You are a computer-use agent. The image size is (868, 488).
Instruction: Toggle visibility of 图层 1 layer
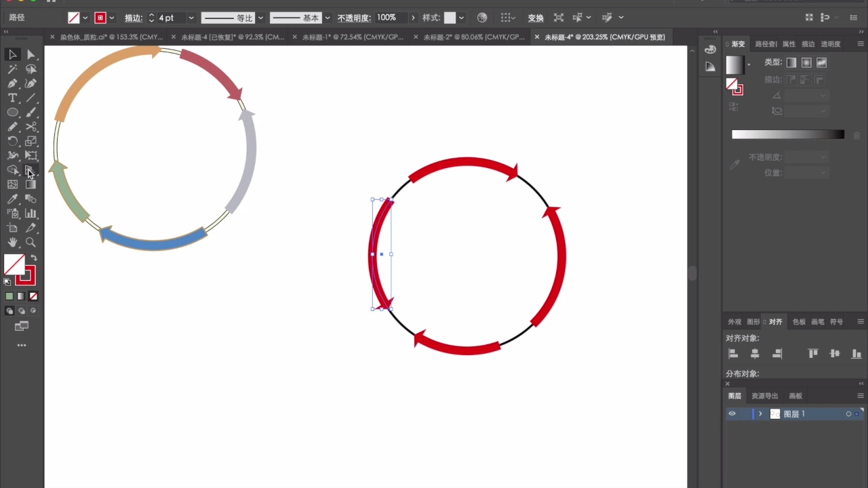(x=732, y=414)
